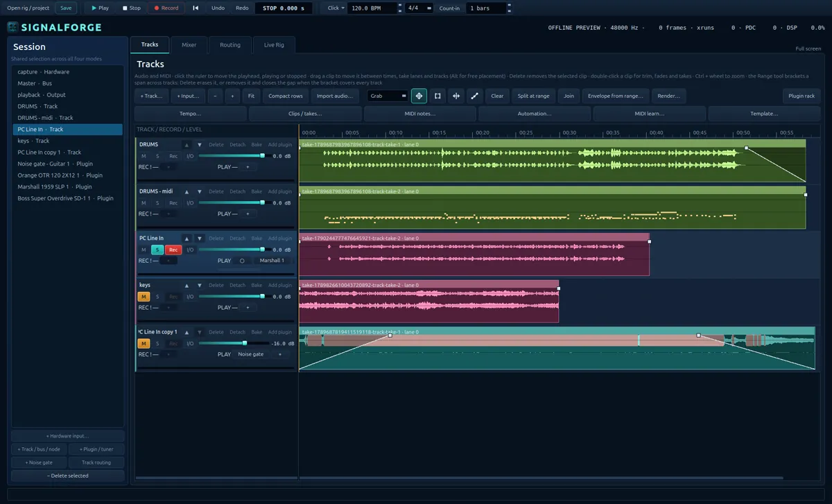
Task: Select the horizontal slide tool icon
Action: click(x=456, y=96)
